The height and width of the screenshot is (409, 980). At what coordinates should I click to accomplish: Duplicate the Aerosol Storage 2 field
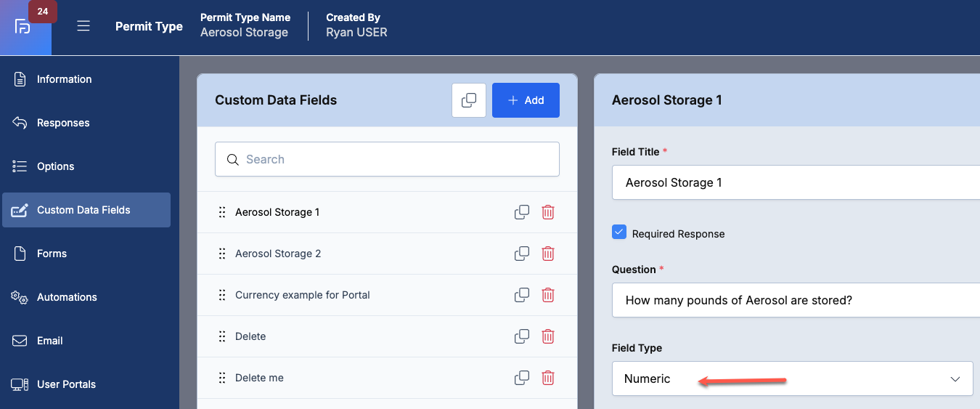pos(522,254)
